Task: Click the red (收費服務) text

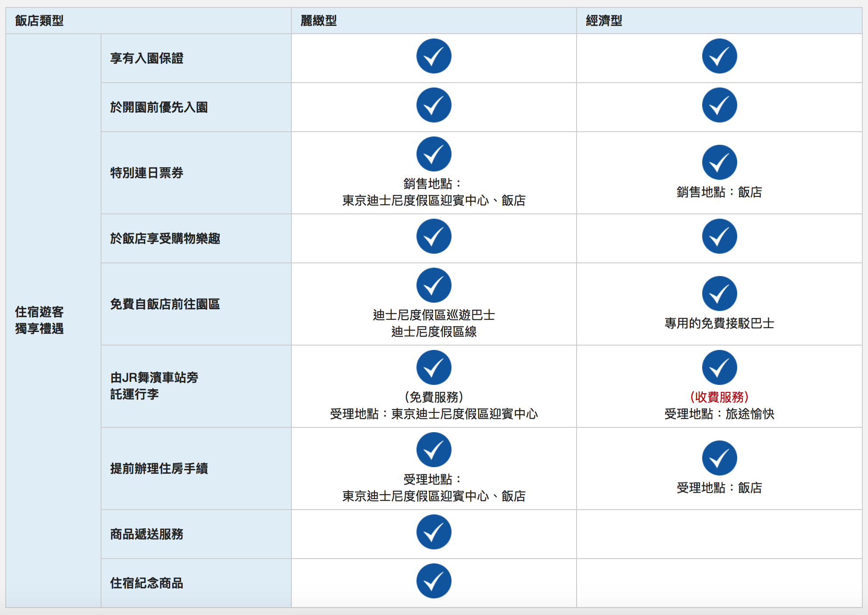Action: [719, 397]
